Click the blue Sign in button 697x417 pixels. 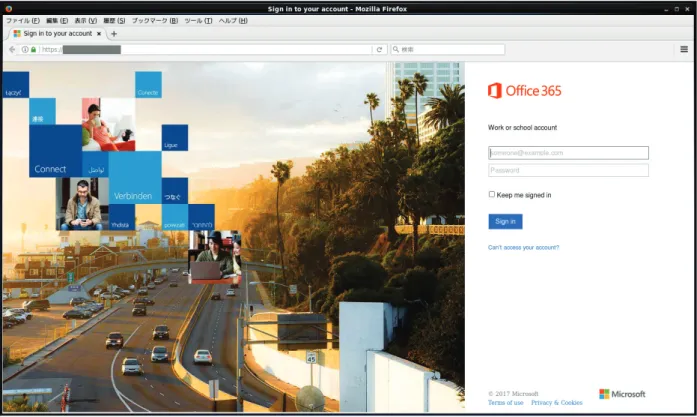pos(505,221)
